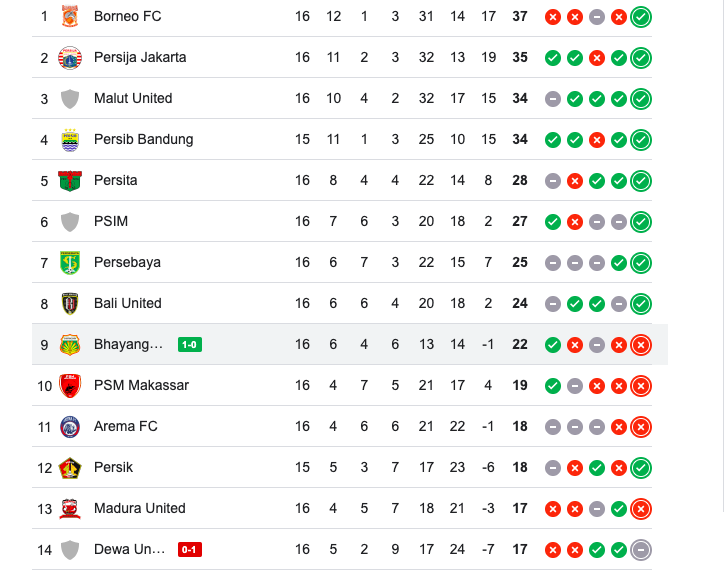
Task: Click Bhayangkara's latest circled loss result
Action: coord(642,344)
